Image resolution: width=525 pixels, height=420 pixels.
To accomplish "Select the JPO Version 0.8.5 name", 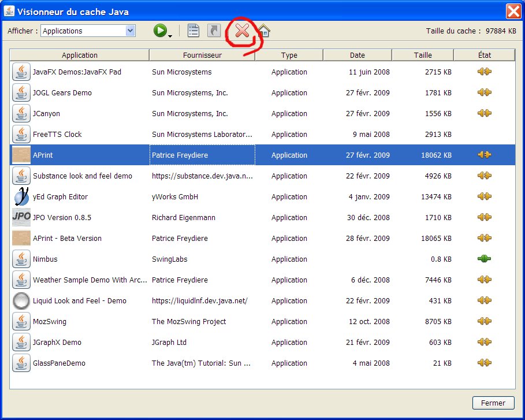I will (x=62, y=217).
